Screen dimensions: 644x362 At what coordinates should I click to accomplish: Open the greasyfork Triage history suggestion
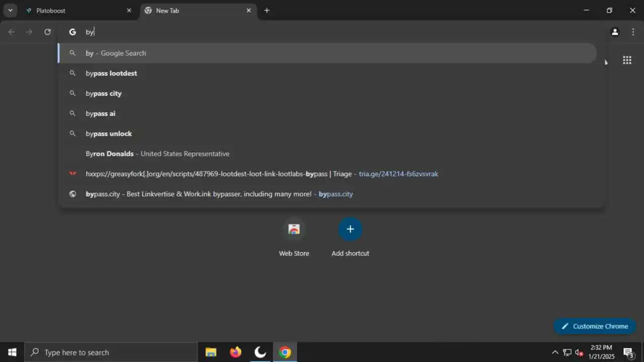[327, 174]
